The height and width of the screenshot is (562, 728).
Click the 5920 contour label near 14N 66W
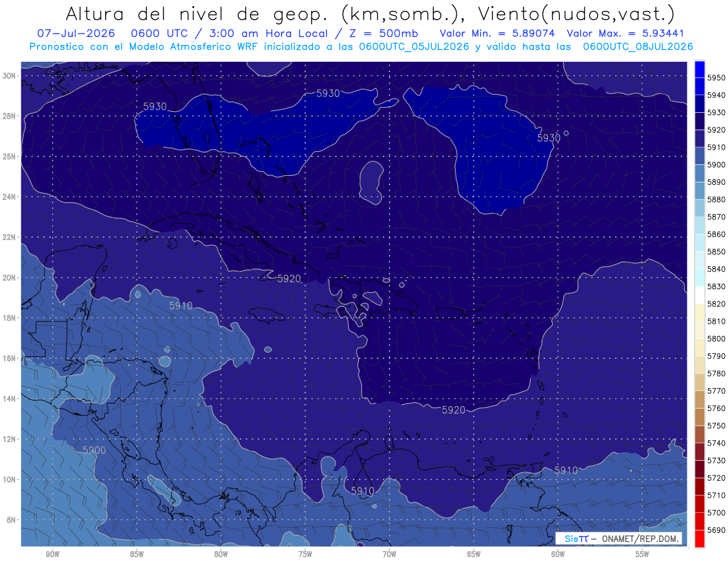click(454, 410)
